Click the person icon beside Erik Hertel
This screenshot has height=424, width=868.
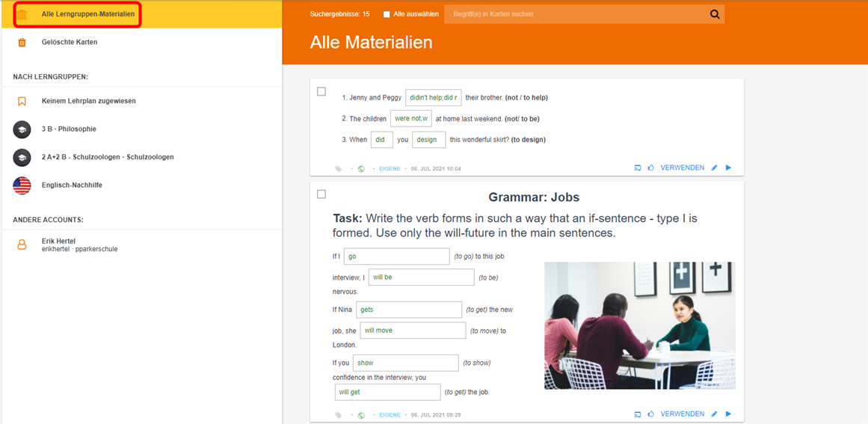point(22,245)
